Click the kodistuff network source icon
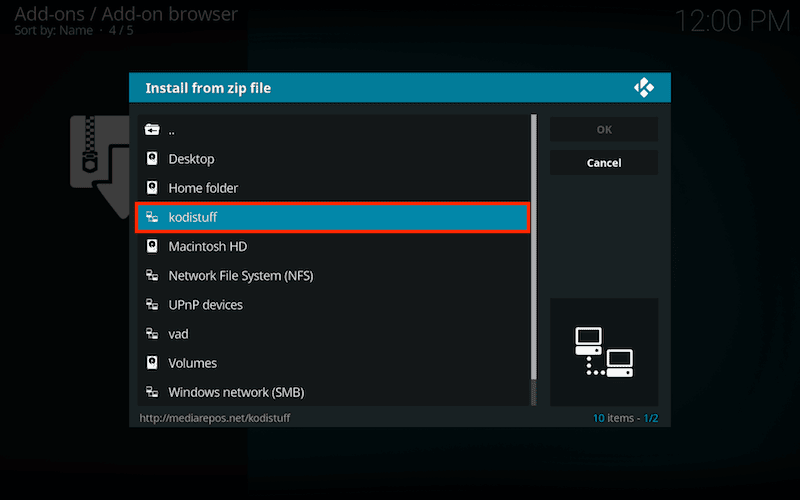 click(152, 217)
